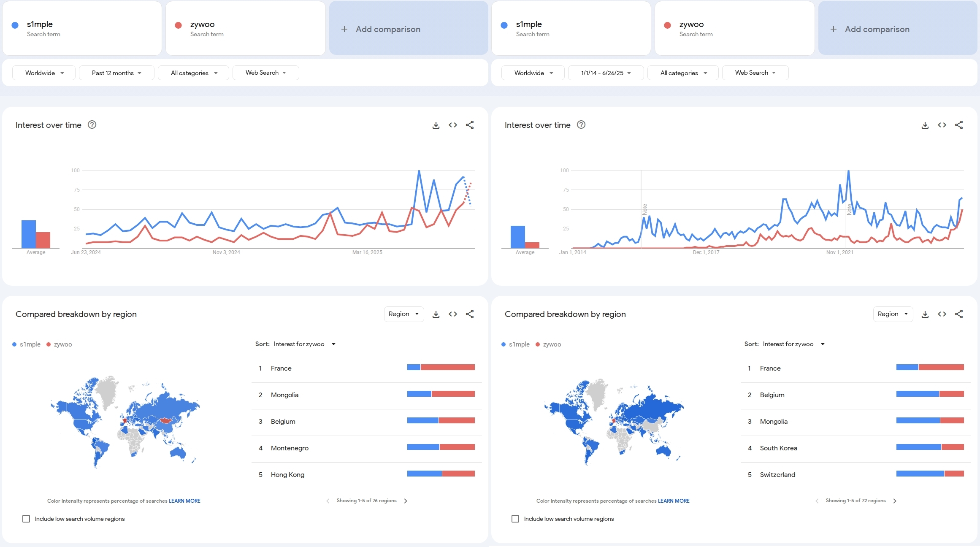Select Mongolia in right region list
Screen dimensions: 980x547
(855, 422)
